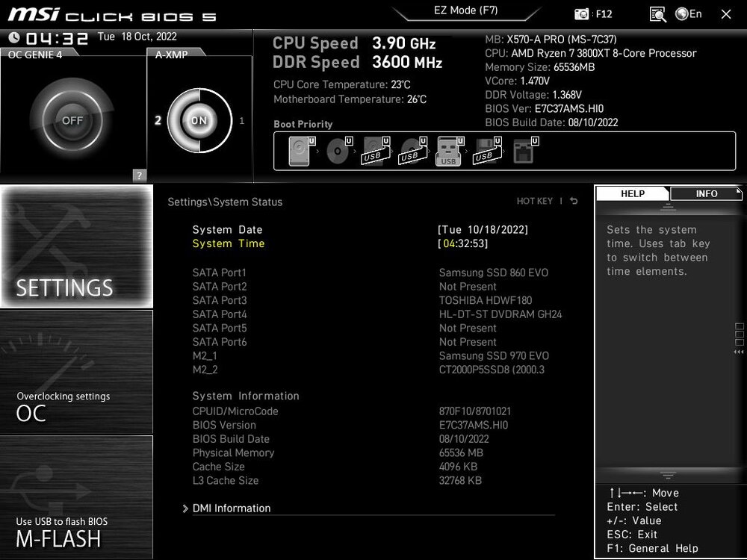Image resolution: width=747 pixels, height=560 pixels.
Task: Open M-FLASH to flash BIOS
Action: point(76,497)
